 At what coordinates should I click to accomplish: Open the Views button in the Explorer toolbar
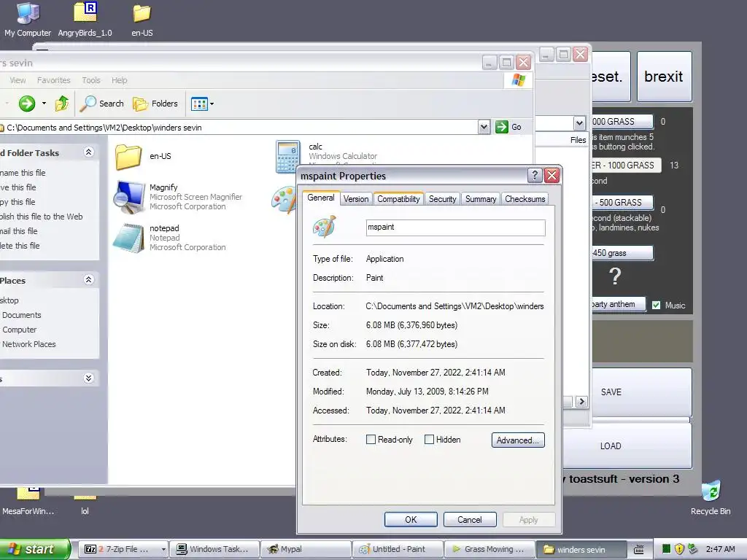199,104
